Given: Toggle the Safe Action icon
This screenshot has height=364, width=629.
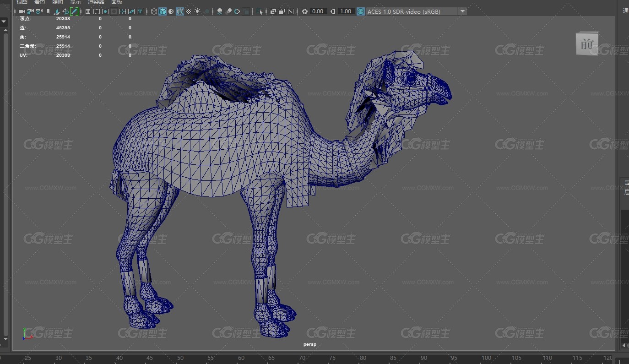Looking at the screenshot, I should pyautogui.click(x=131, y=11).
